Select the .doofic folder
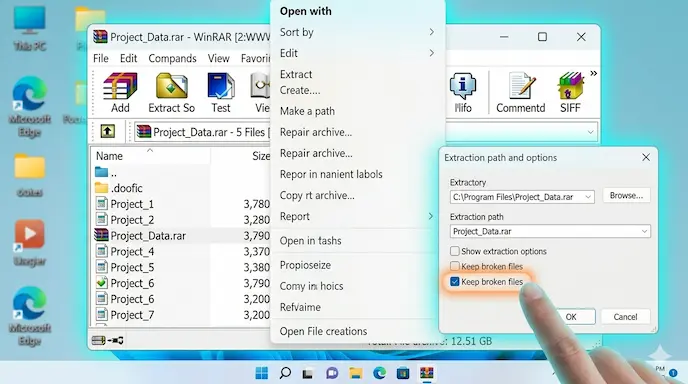Screen dimensions: 688x384 point(181,188)
